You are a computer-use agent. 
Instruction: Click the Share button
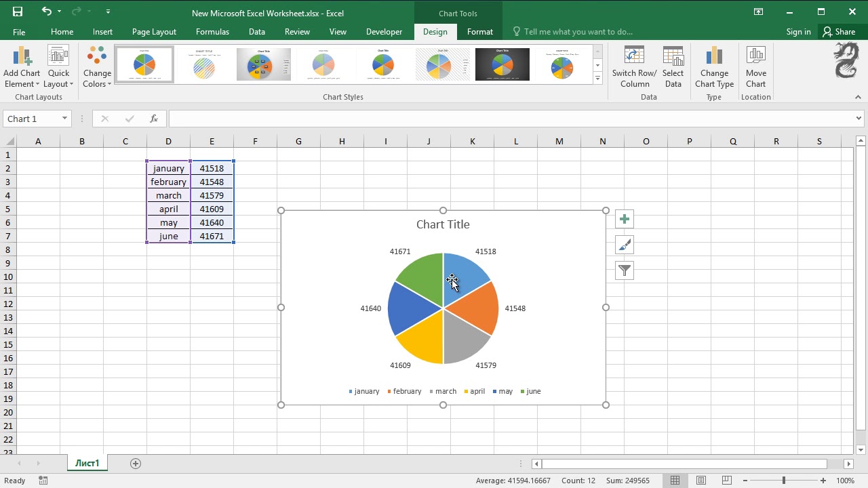(x=839, y=32)
